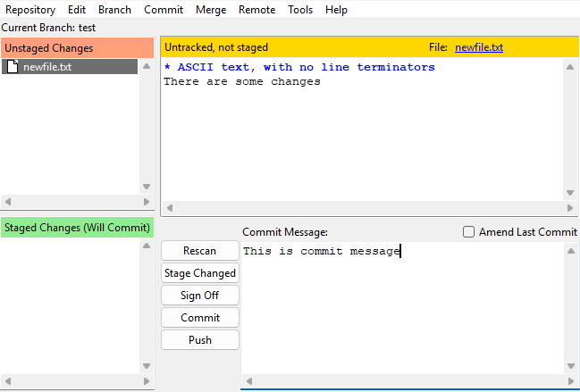Click the Stage Changed button
This screenshot has width=580, height=392.
pos(200,273)
